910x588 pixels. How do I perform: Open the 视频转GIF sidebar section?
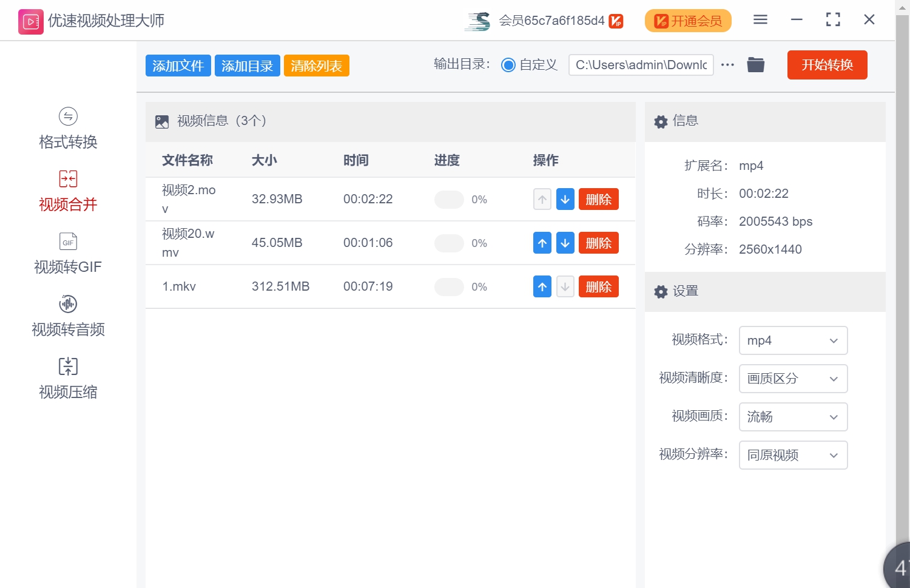(68, 254)
